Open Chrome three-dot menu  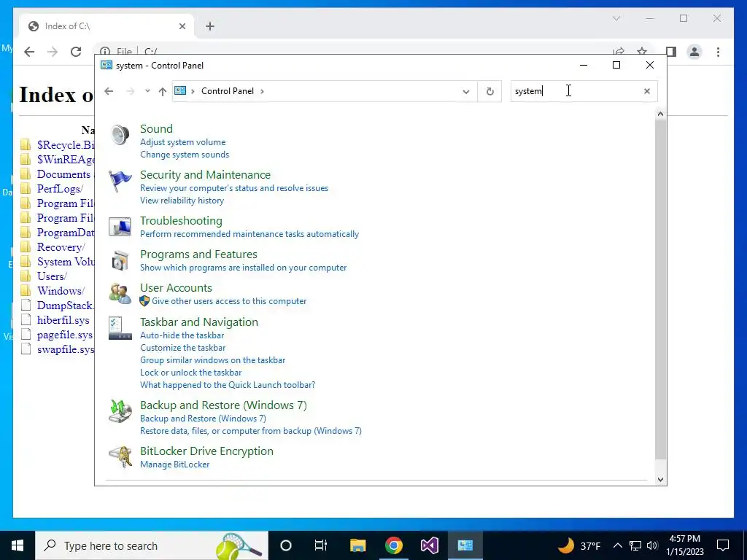tap(718, 52)
